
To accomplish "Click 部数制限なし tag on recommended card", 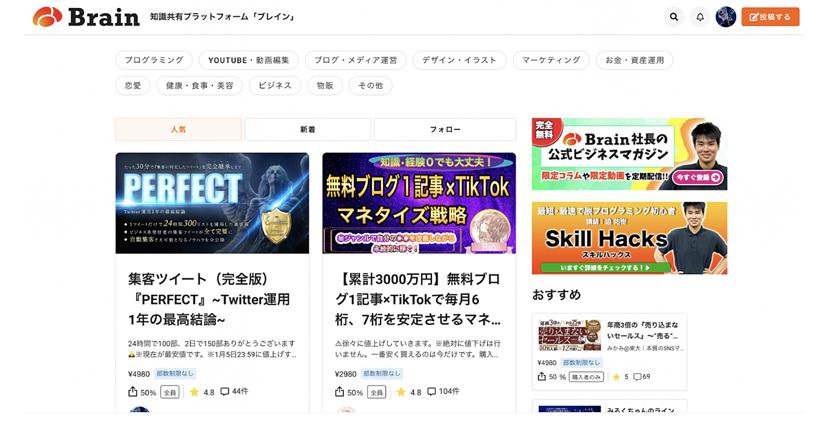I will (x=581, y=363).
